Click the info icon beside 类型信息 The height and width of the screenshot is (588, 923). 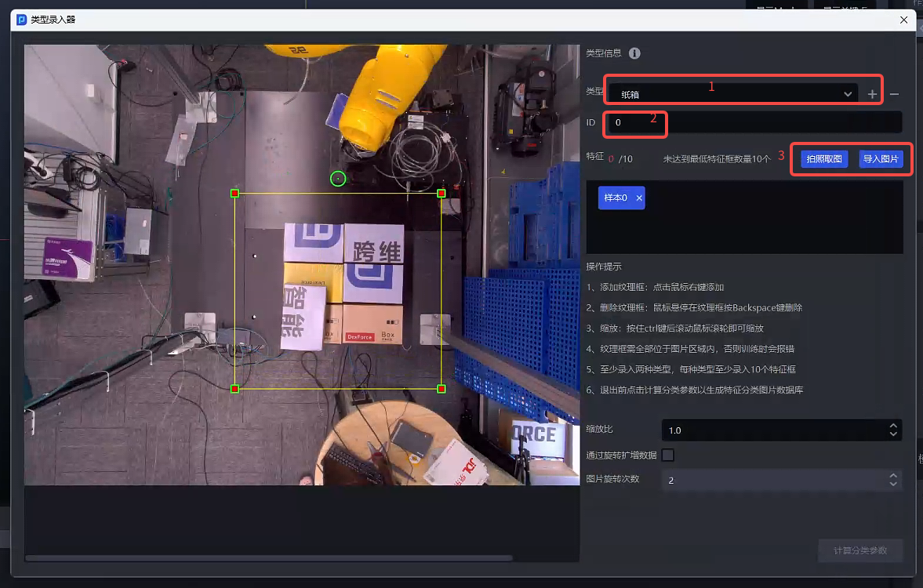point(634,53)
